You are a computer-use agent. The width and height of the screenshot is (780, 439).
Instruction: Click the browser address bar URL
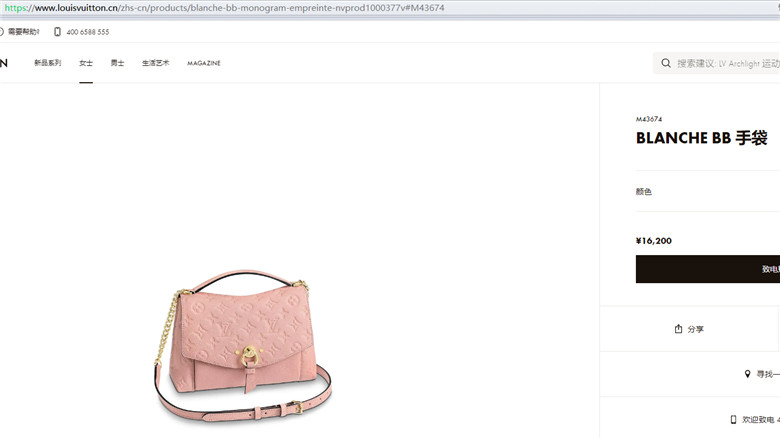[224, 8]
